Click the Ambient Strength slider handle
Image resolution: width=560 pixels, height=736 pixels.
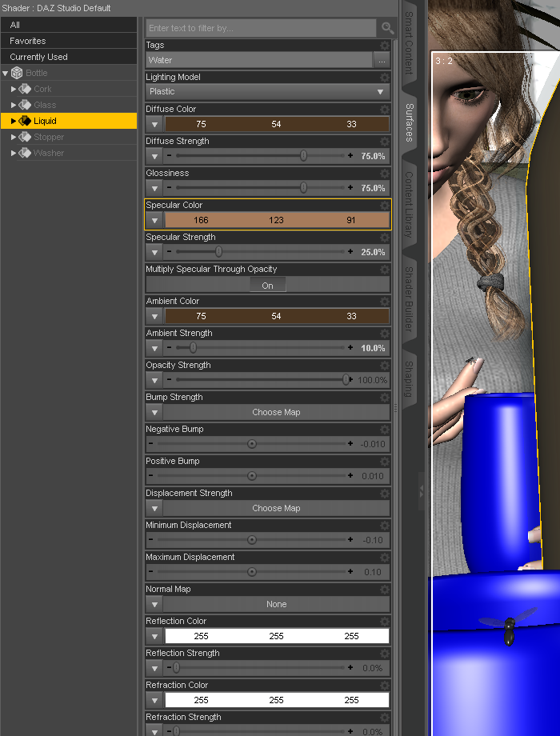tap(193, 348)
